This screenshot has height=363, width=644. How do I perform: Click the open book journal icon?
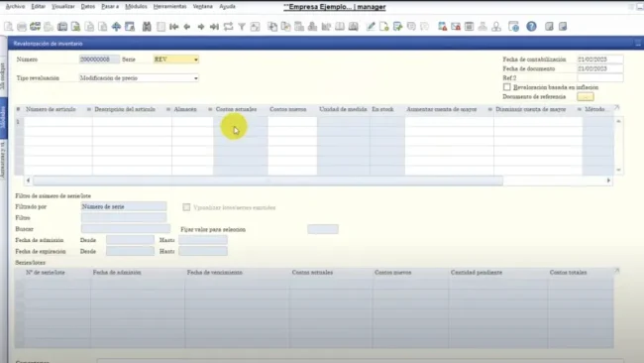pyautogui.click(x=340, y=27)
